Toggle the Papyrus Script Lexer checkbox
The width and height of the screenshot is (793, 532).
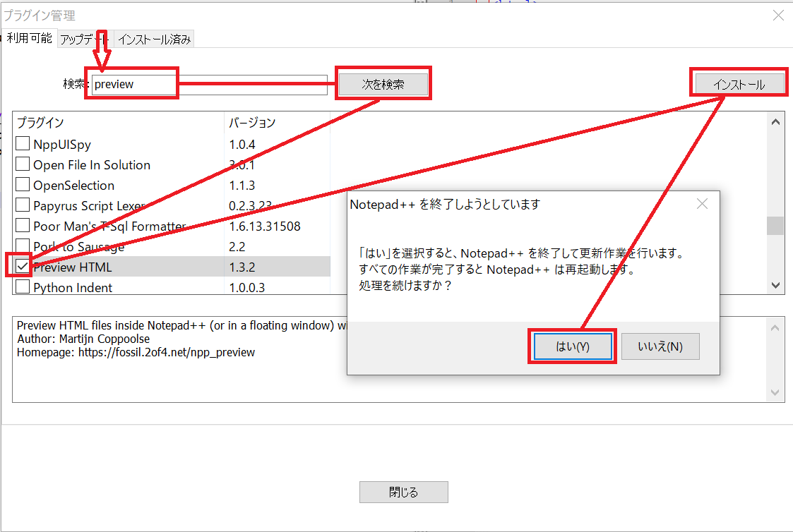(23, 206)
